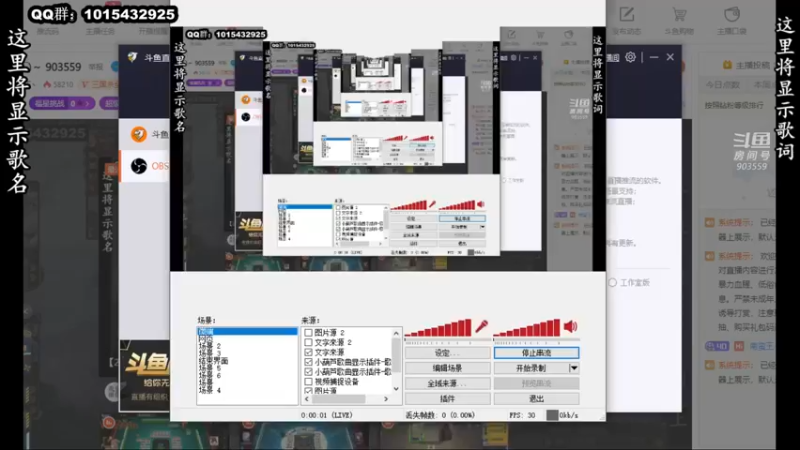Open Douyu streaming window settings gear
The width and height of the screenshot is (800, 450).
[631, 57]
